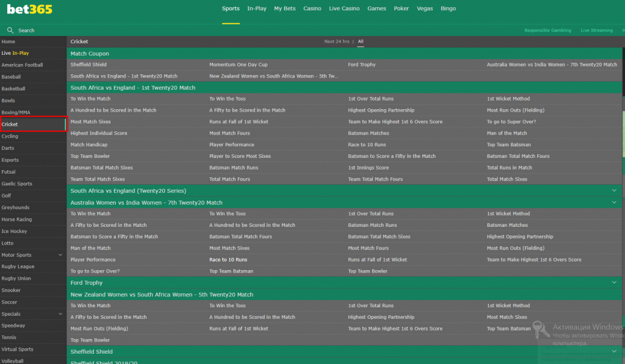Open Australia Women vs India Women coupon link
This screenshot has height=364, width=625.
552,65
